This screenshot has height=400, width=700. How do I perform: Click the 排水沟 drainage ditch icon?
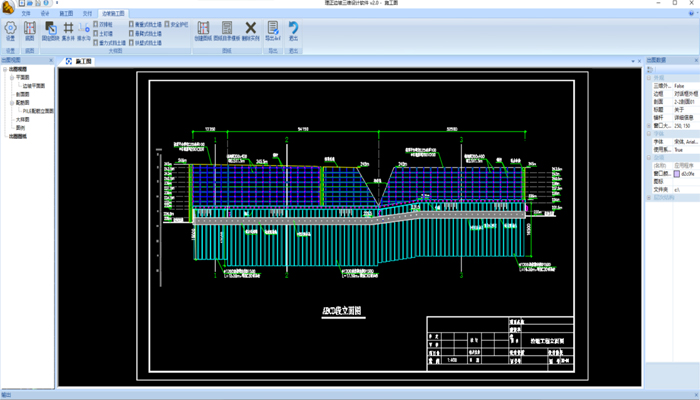click(x=83, y=30)
